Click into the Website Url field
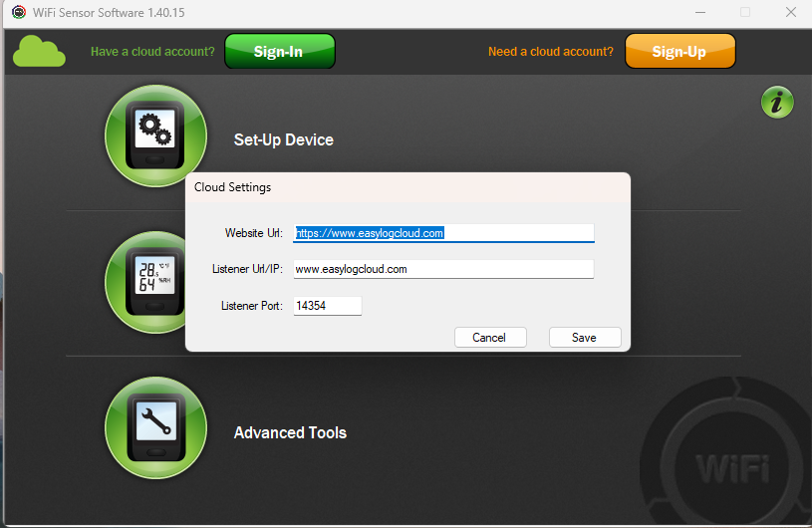Screen dimensions: 812x528 coord(443,233)
